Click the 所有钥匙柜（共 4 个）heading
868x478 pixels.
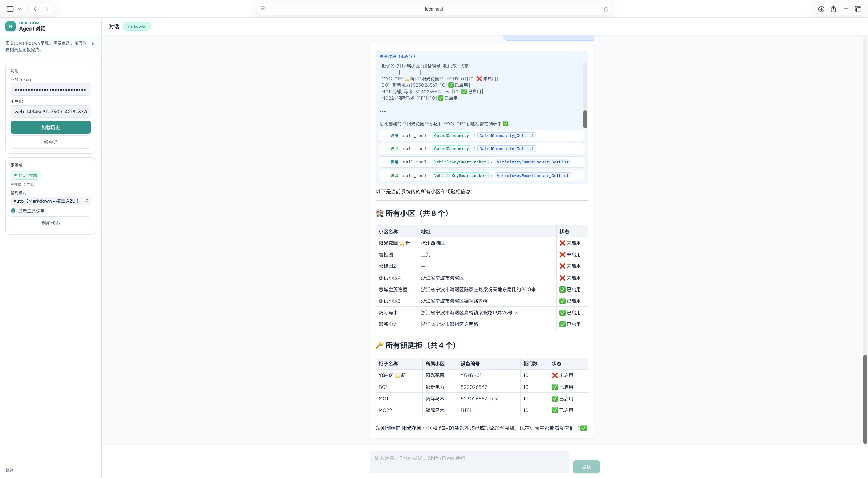417,345
